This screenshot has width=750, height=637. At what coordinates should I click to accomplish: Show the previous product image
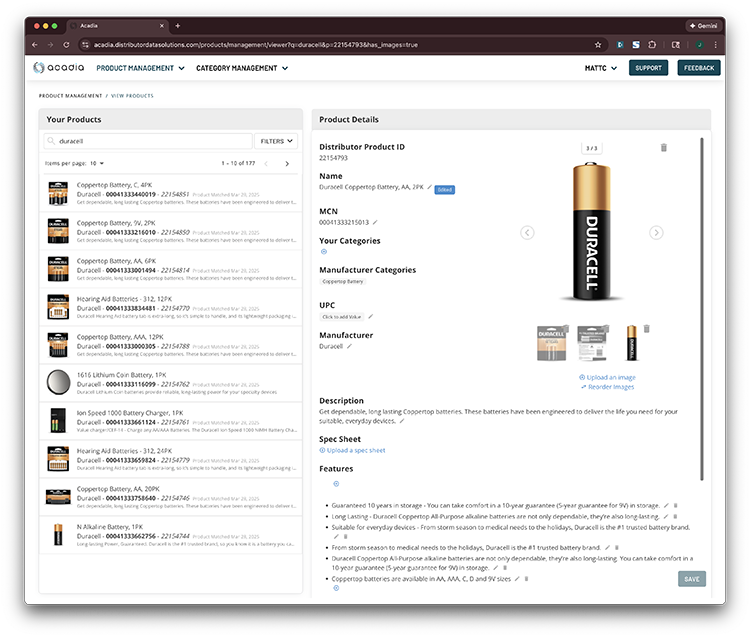pos(527,232)
